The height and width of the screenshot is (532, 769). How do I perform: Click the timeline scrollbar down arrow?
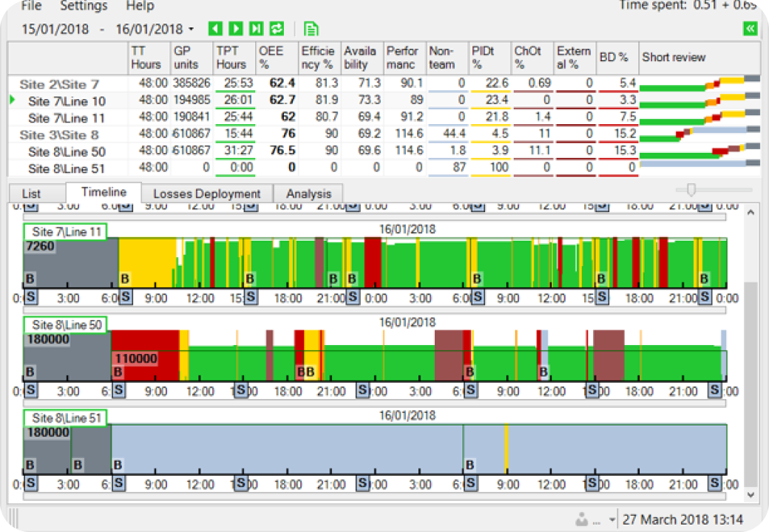click(x=752, y=494)
